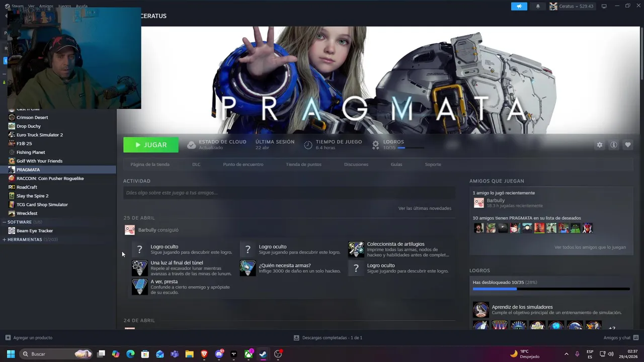Open Soporte tab
Viewport: 644px width, 362px height.
433,164
